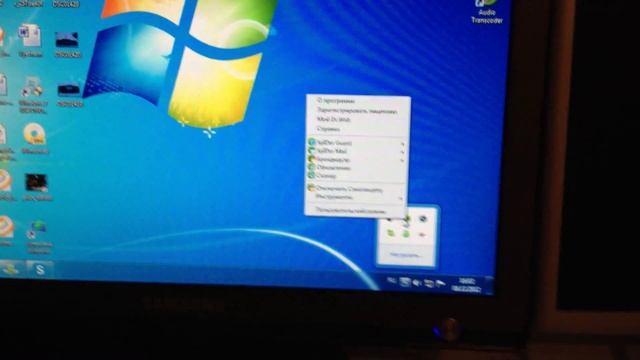Open the Dr.Web "О программе" menu entry

[358, 101]
